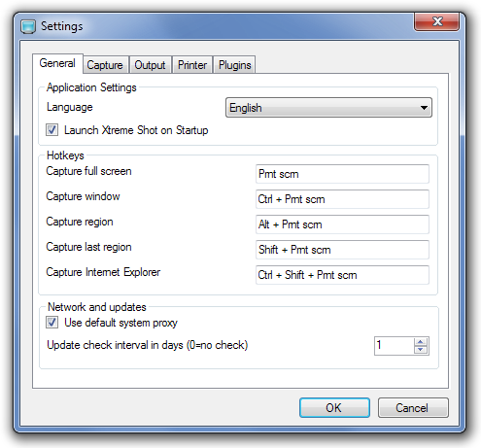
Task: Toggle Use default system proxy checkbox
Action: pos(52,323)
